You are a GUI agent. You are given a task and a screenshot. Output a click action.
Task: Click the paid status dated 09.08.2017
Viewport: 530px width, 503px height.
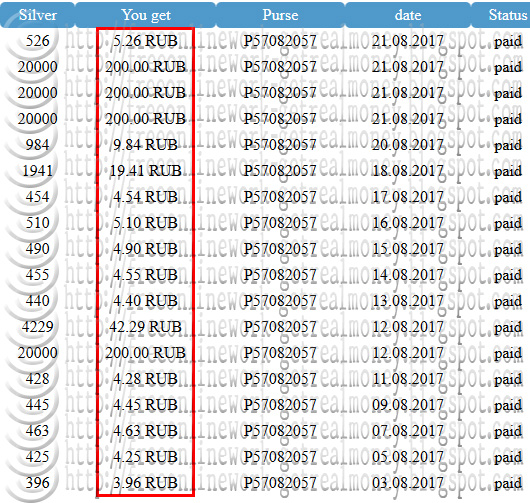tap(508, 406)
